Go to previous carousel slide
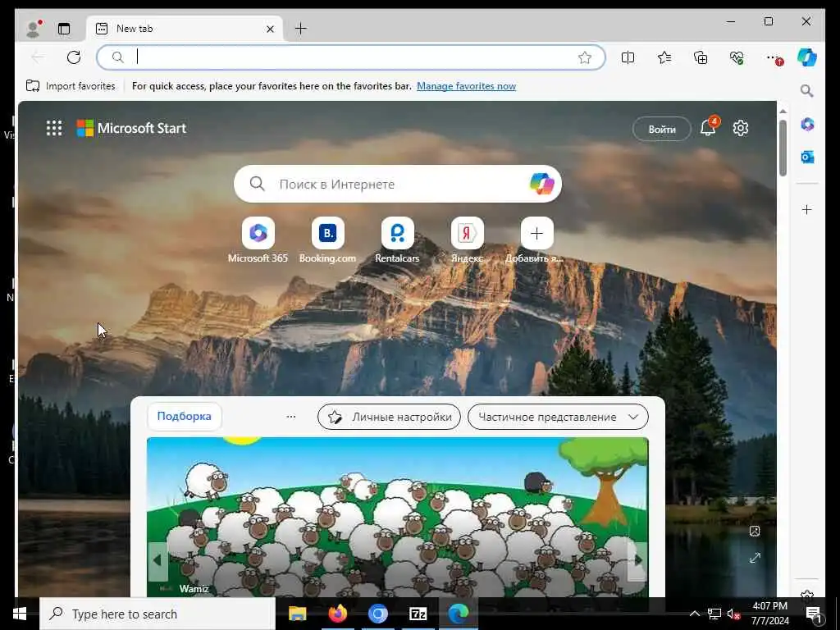The height and width of the screenshot is (630, 840). [x=157, y=560]
